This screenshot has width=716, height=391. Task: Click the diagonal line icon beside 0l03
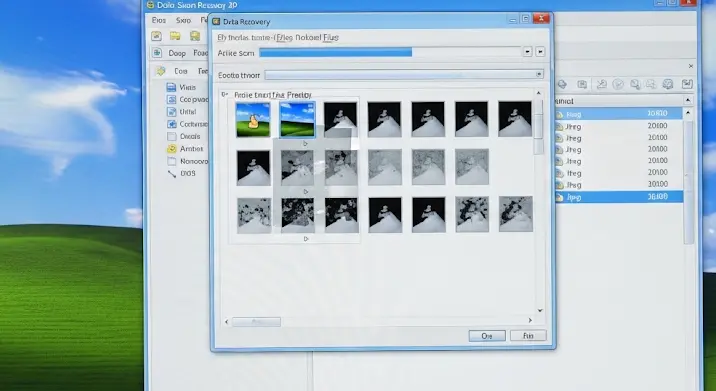172,174
